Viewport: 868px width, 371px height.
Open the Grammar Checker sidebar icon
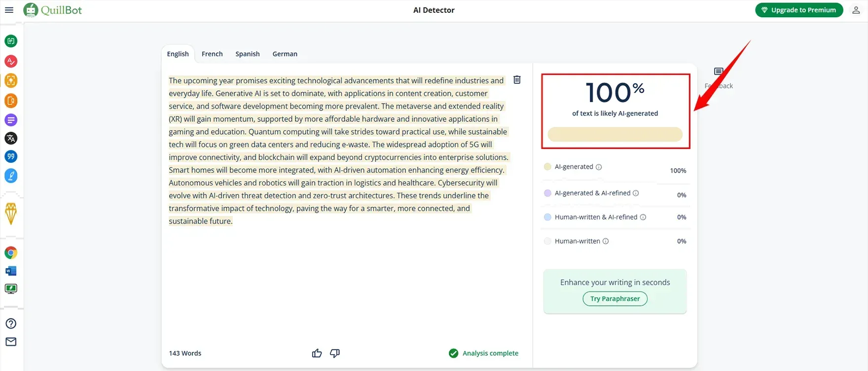tap(11, 61)
